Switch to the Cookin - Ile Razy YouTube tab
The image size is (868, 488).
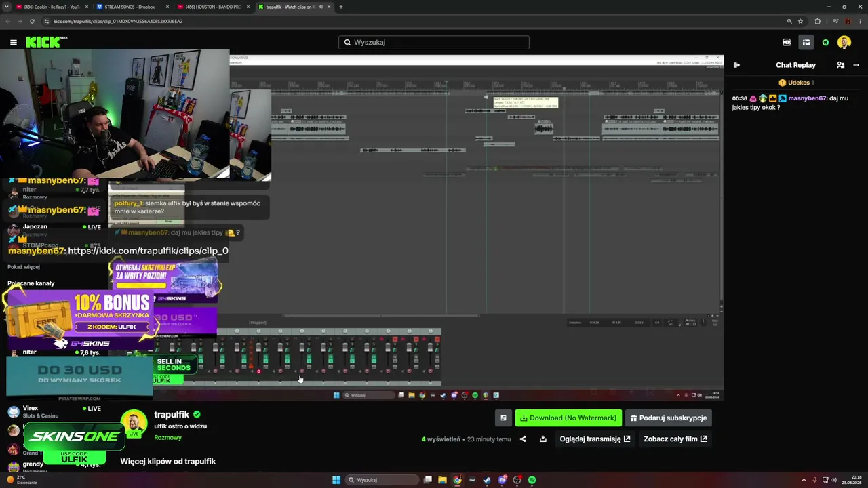pyautogui.click(x=51, y=7)
